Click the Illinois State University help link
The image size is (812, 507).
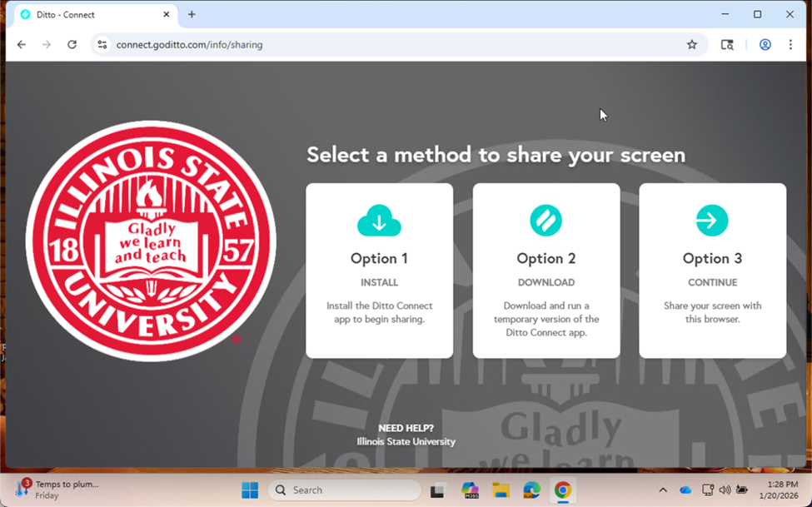(x=406, y=442)
